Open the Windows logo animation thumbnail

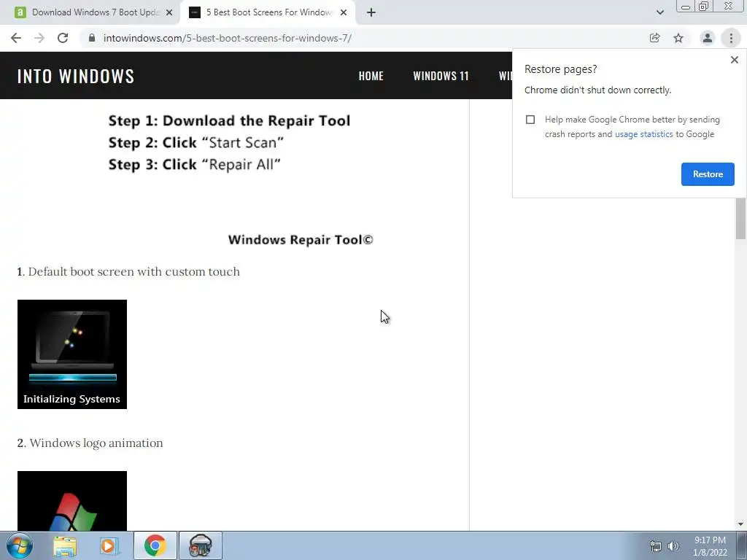pos(72,501)
